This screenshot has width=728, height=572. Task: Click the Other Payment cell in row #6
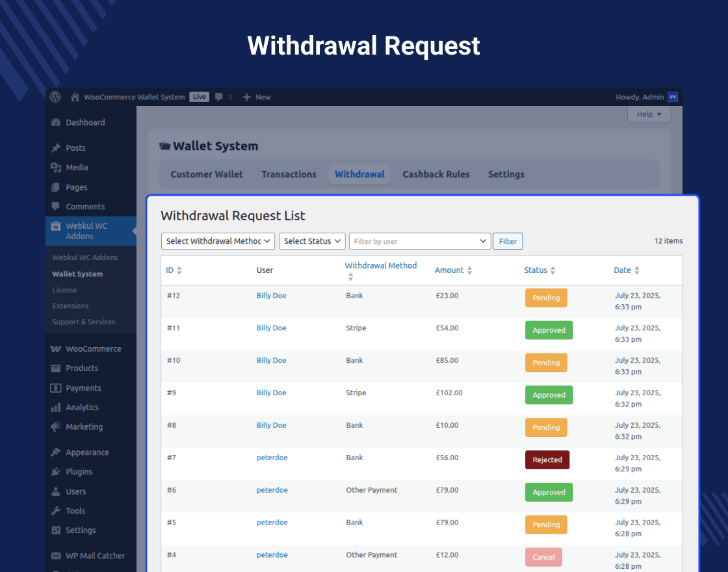point(371,490)
